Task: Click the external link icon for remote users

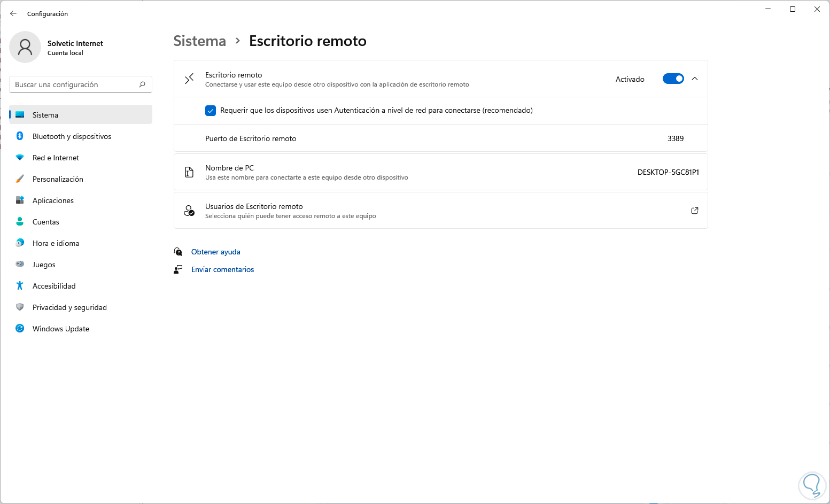Action: coord(695,211)
